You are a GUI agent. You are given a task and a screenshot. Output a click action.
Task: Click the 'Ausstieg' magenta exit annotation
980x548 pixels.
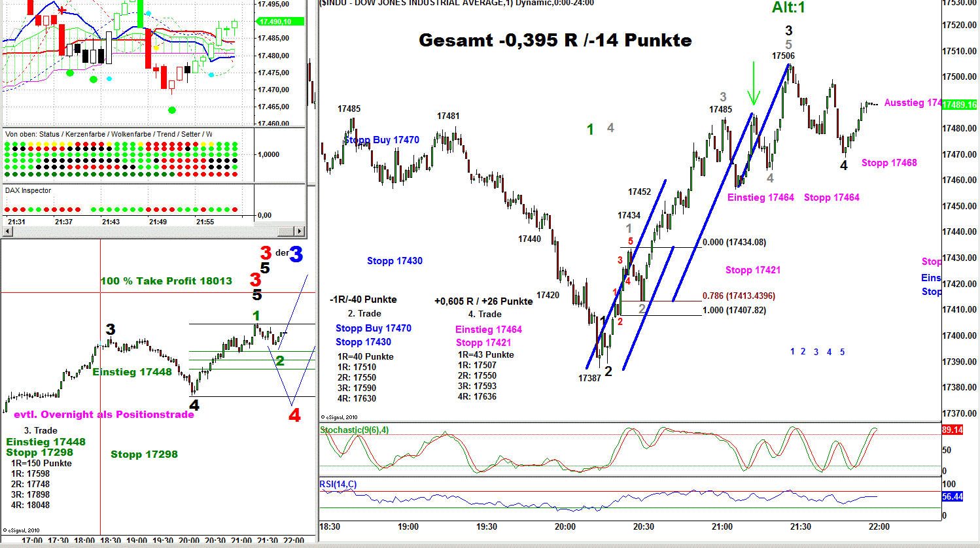click(x=912, y=103)
